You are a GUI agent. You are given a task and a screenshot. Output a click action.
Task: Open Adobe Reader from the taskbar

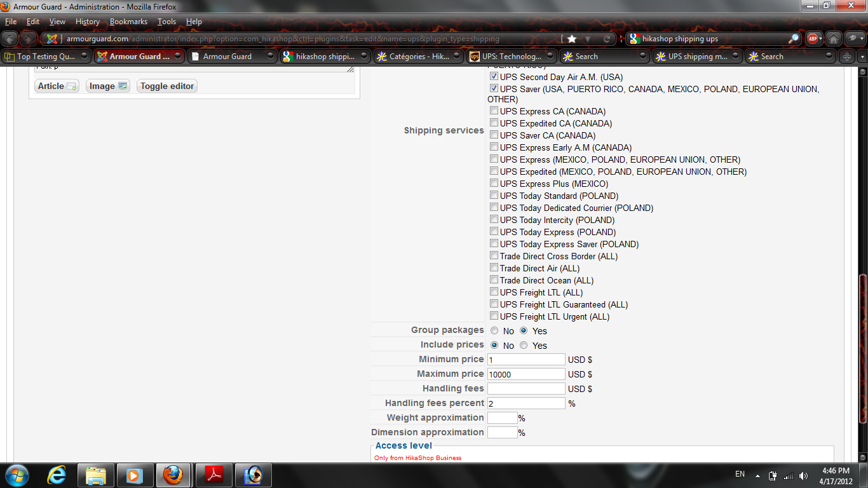pyautogui.click(x=214, y=475)
